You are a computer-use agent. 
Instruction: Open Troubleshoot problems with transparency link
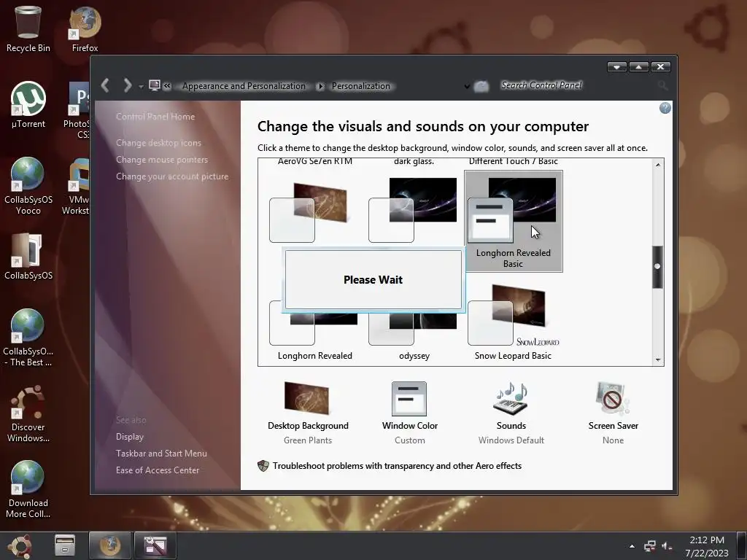pyautogui.click(x=397, y=466)
